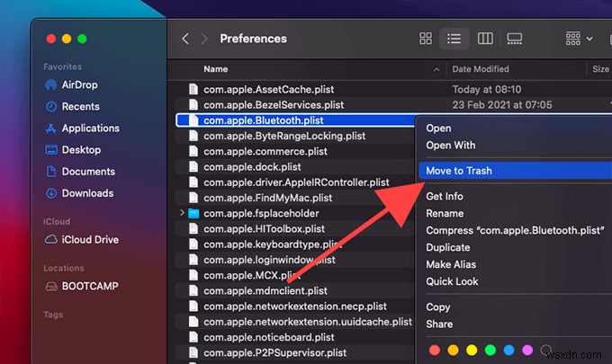The height and width of the screenshot is (364, 612).
Task: Switch to icon grid view
Action: (426, 38)
